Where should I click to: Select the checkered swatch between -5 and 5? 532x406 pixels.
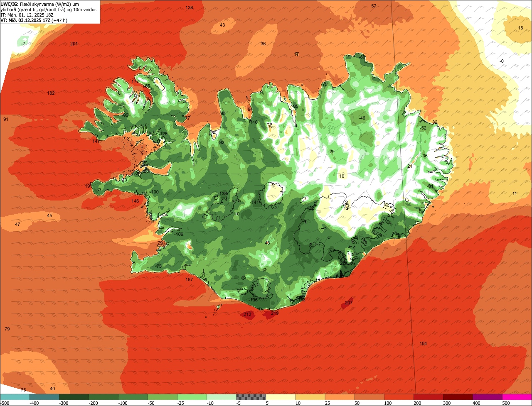tap(251, 397)
